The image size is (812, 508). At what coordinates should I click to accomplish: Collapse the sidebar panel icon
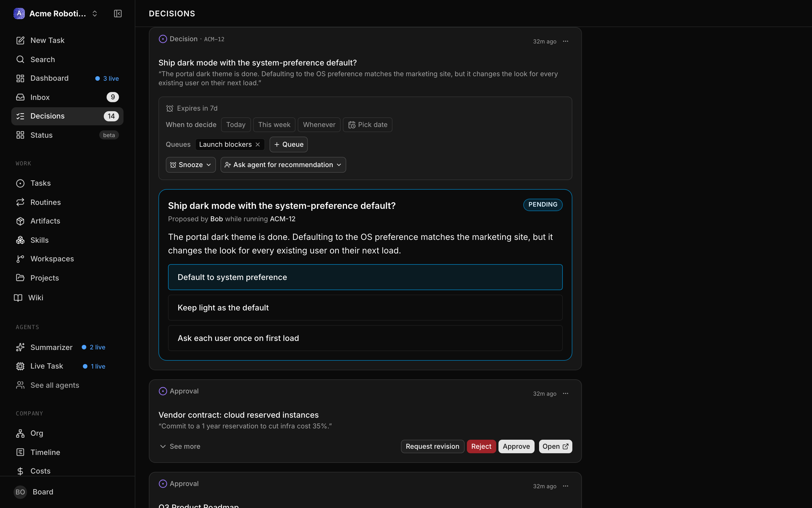coord(118,14)
